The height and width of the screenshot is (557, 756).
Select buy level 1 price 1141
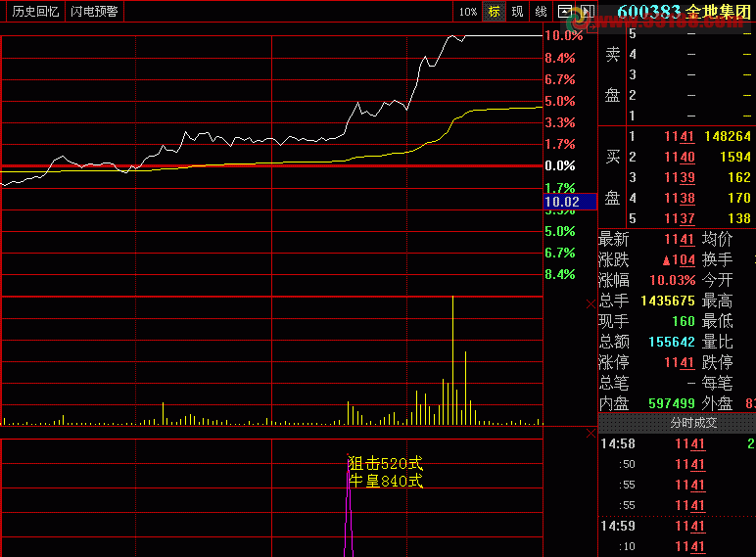pos(680,136)
